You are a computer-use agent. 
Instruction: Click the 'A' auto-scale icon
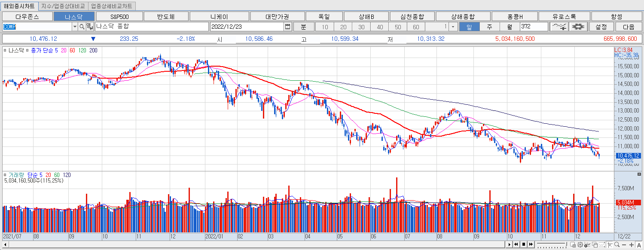click(x=639, y=244)
